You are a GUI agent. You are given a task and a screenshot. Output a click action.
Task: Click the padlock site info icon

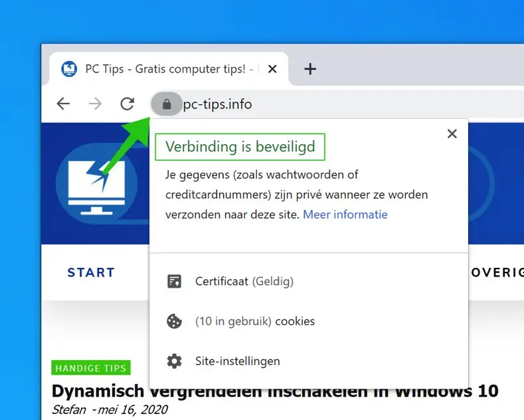[167, 104]
